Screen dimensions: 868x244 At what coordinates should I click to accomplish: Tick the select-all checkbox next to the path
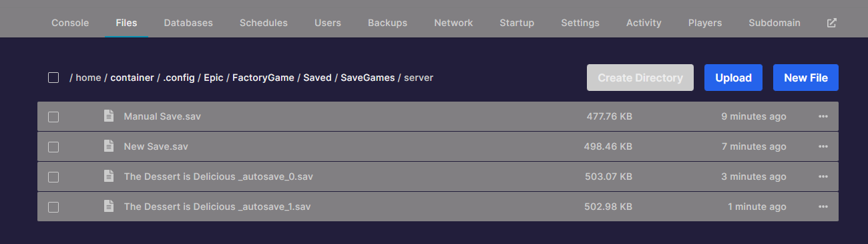point(53,78)
